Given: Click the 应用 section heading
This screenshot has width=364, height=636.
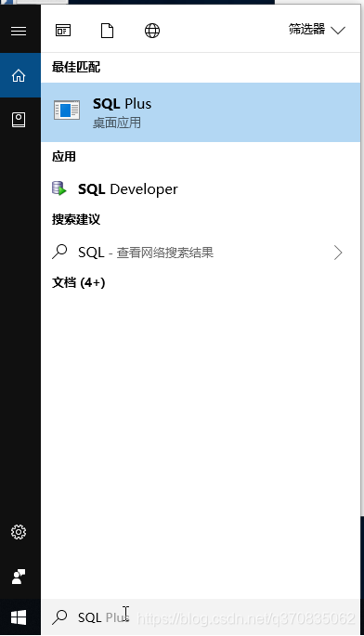Looking at the screenshot, I should [x=64, y=157].
